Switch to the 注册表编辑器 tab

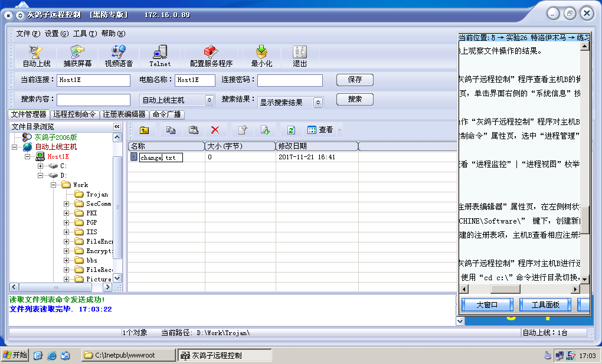pyautogui.click(x=124, y=114)
